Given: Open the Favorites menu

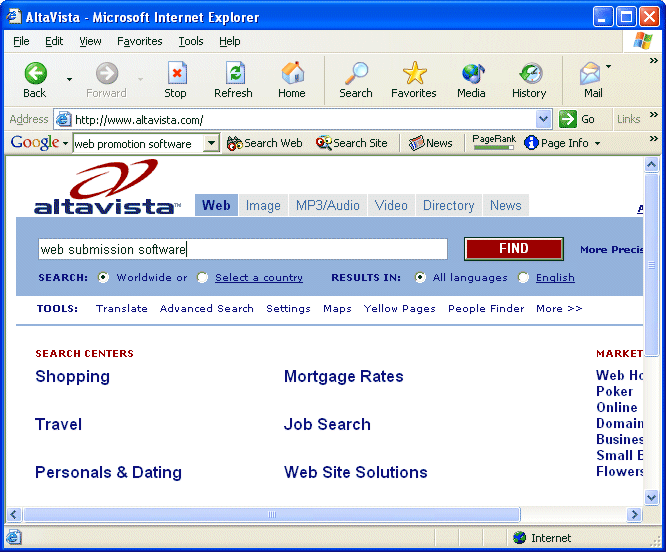Looking at the screenshot, I should click(x=140, y=41).
